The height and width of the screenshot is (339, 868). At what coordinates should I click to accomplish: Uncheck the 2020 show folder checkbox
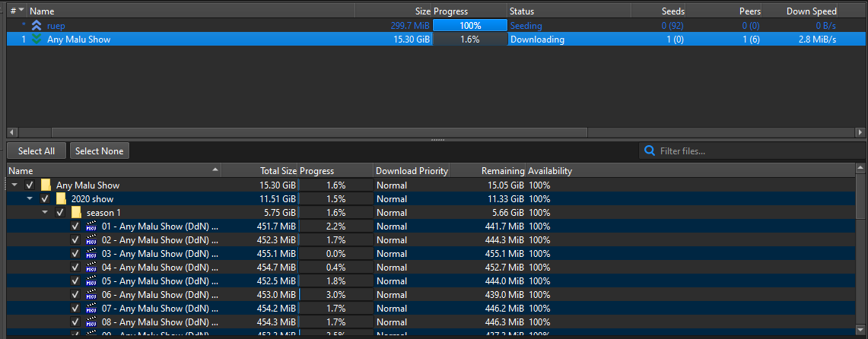(x=46, y=199)
